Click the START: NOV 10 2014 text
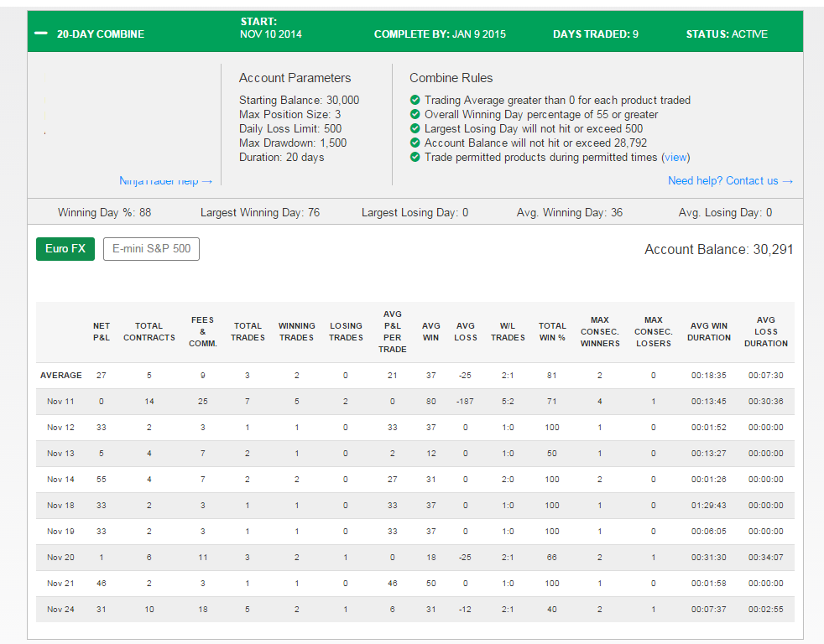This screenshot has width=824, height=644. click(271, 28)
